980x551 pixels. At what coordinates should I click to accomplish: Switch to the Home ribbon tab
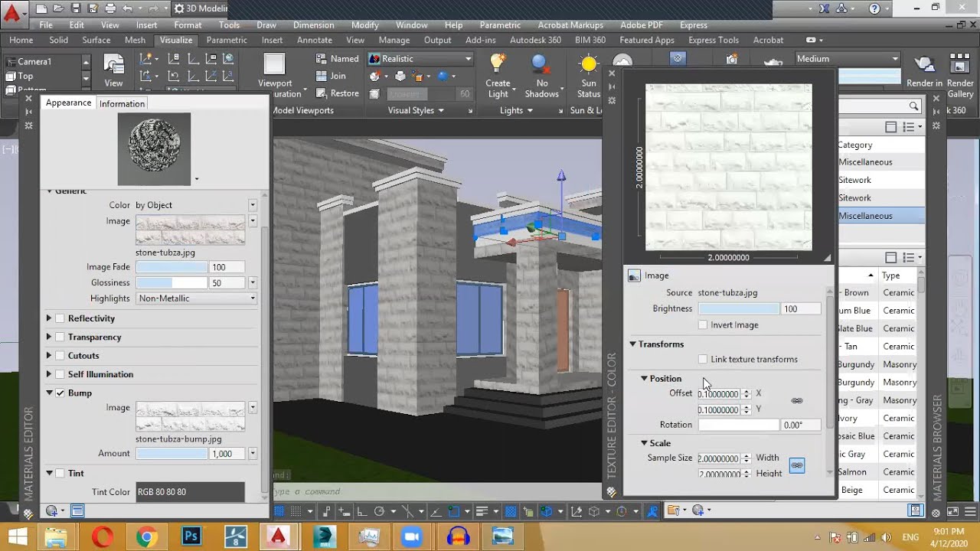(21, 40)
